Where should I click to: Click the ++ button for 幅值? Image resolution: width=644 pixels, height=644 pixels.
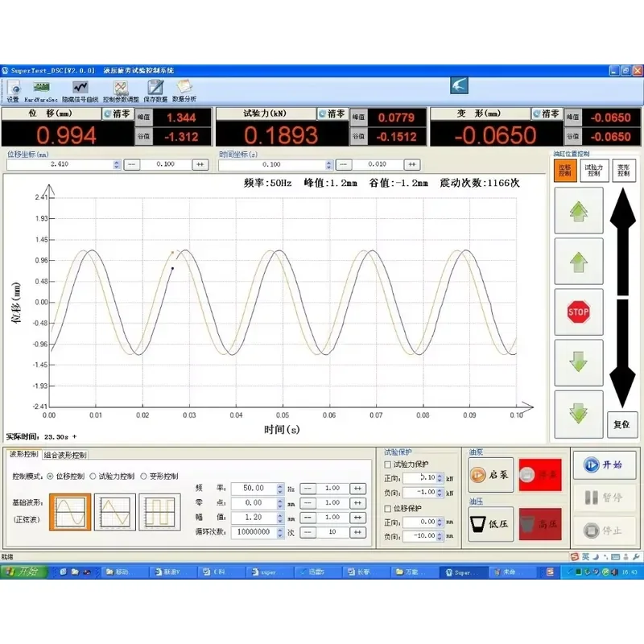coord(357,518)
